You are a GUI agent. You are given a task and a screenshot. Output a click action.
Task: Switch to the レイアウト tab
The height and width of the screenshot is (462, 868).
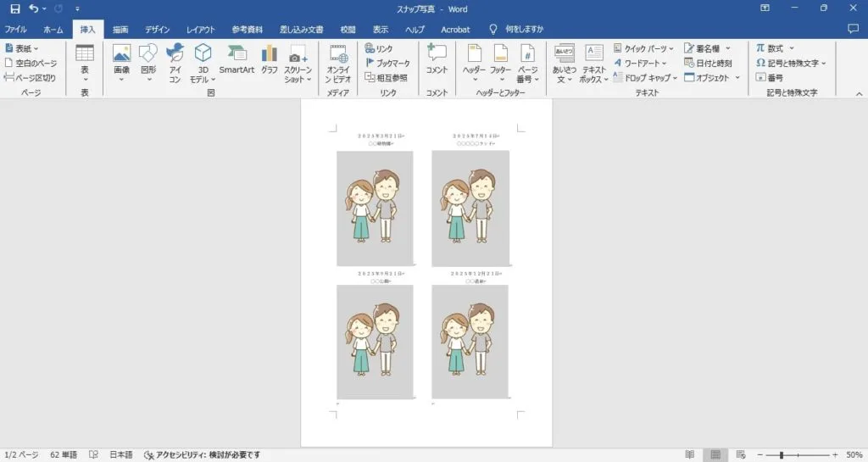(201, 29)
